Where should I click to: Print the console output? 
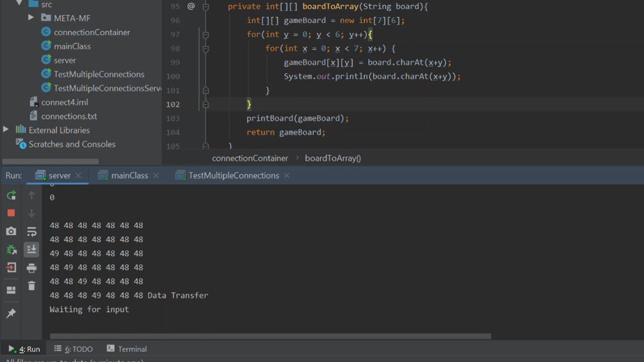click(31, 267)
